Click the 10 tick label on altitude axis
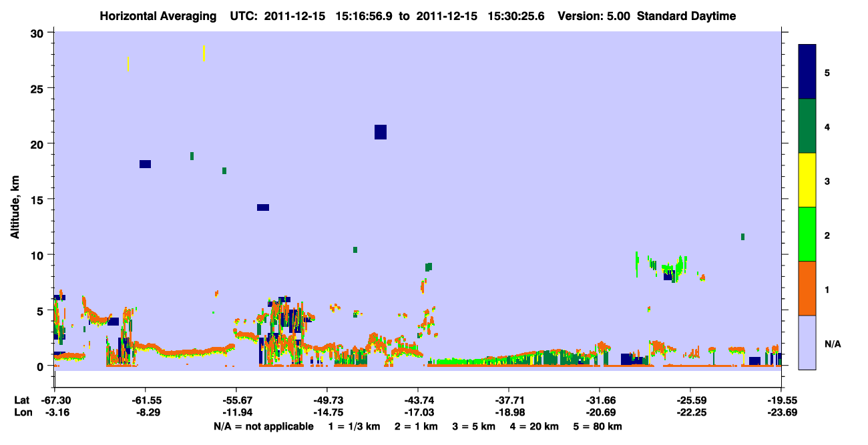This screenshot has width=868, height=445. (x=38, y=255)
